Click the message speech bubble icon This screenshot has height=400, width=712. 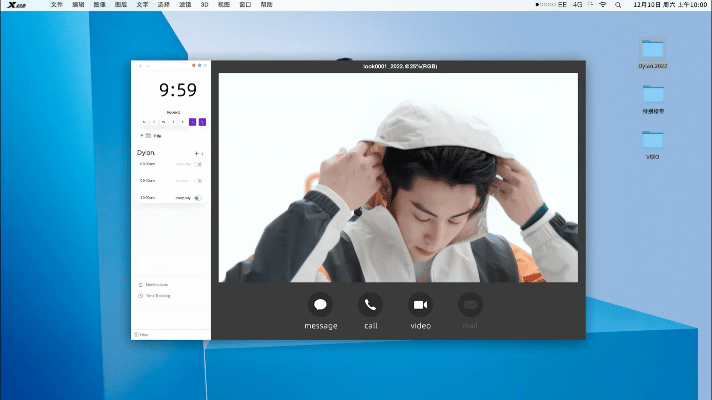click(320, 305)
